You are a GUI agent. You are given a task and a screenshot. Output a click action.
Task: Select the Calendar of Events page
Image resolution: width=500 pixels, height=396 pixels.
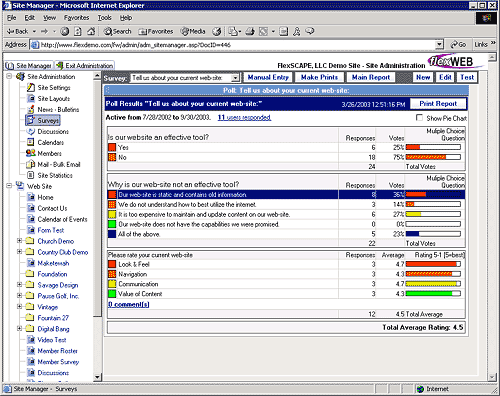click(x=62, y=219)
